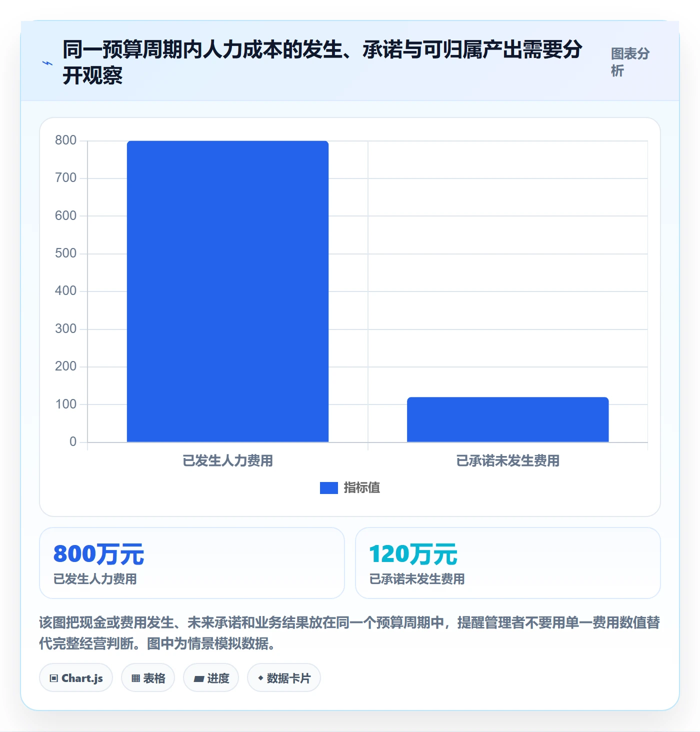Select the 已承诺未发生费用 bar in the chart
Screen dimensions: 700x732
tap(507, 419)
